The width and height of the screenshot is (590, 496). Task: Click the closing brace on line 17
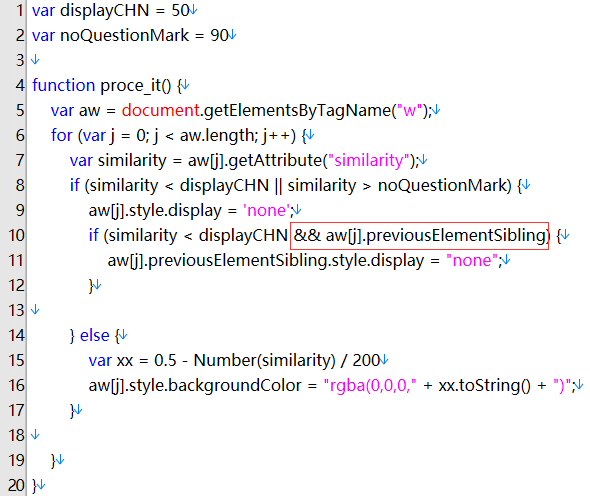(72, 410)
